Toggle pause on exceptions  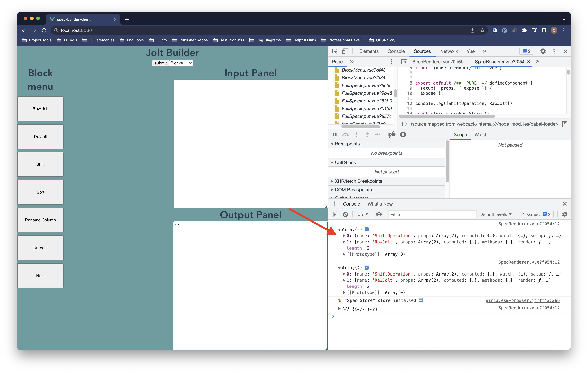coord(403,134)
